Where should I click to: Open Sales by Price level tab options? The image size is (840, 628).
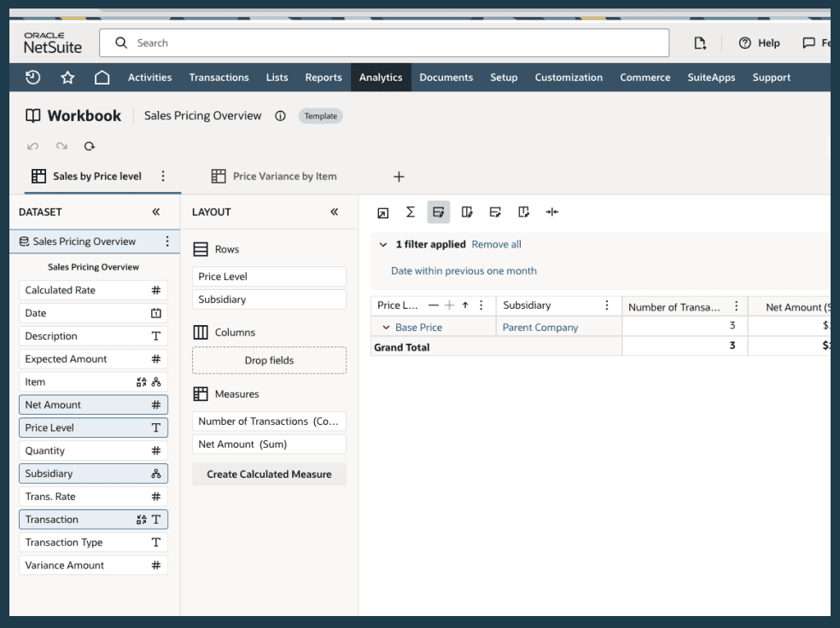(x=163, y=176)
